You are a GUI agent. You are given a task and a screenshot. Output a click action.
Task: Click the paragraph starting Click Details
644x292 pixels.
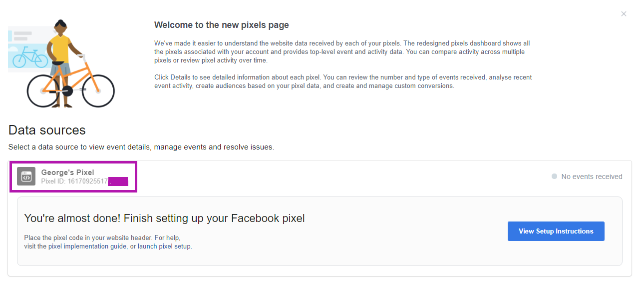click(343, 81)
